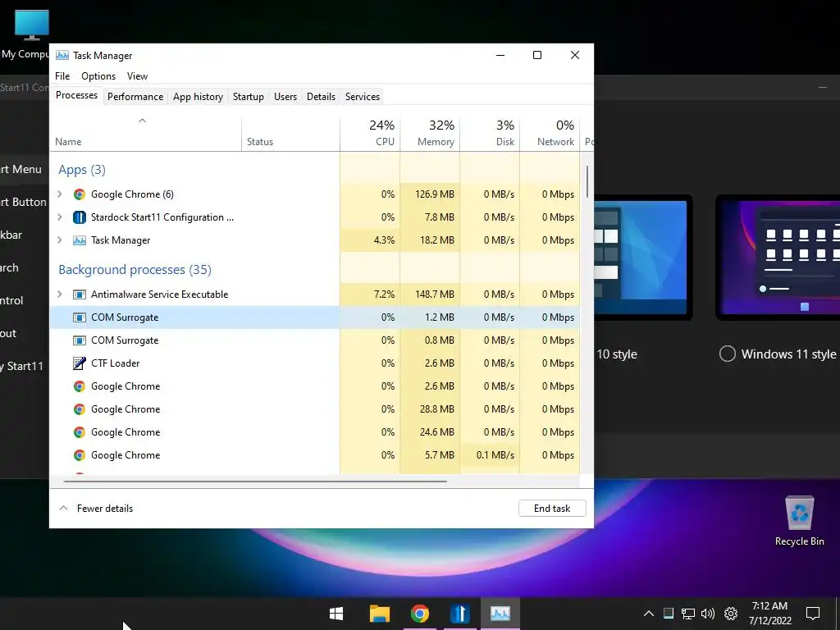Click the Task Manager taskbar icon
This screenshot has width=840, height=630.
pos(500,614)
